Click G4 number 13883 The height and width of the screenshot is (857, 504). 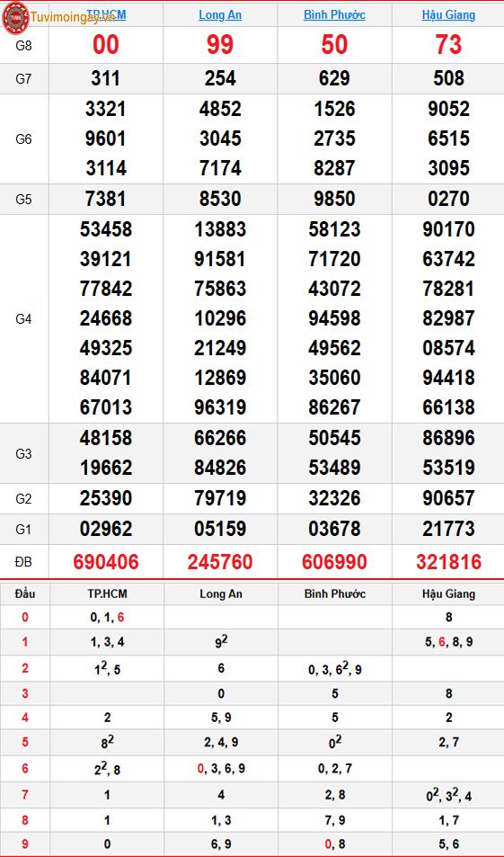(x=220, y=229)
